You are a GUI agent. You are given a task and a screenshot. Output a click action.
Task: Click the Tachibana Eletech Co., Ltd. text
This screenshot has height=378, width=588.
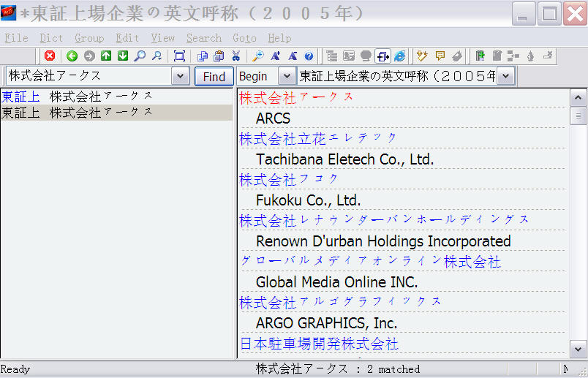tap(345, 159)
